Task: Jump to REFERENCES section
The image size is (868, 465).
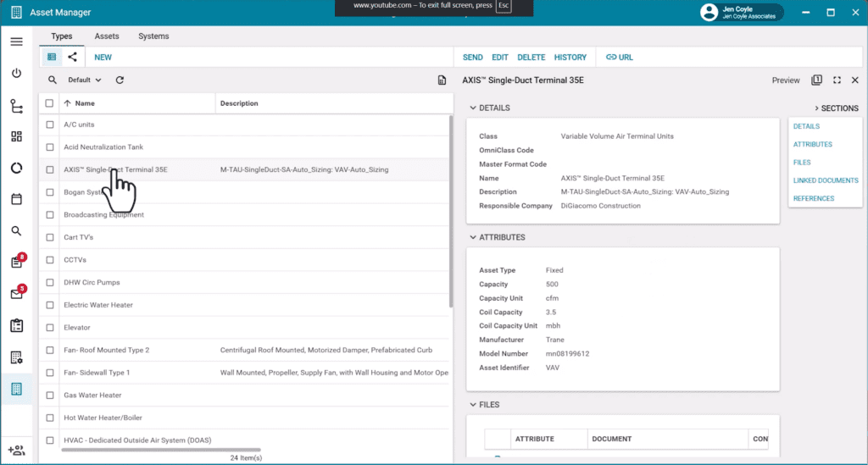Action: click(813, 198)
